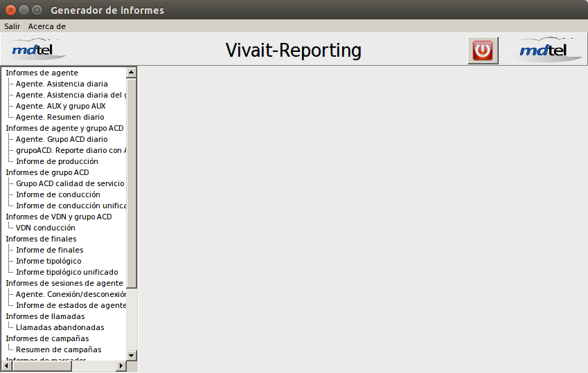Image resolution: width=588 pixels, height=373 pixels.
Task: Select Informes de agente y grupo ACD
Action: pyautogui.click(x=64, y=128)
